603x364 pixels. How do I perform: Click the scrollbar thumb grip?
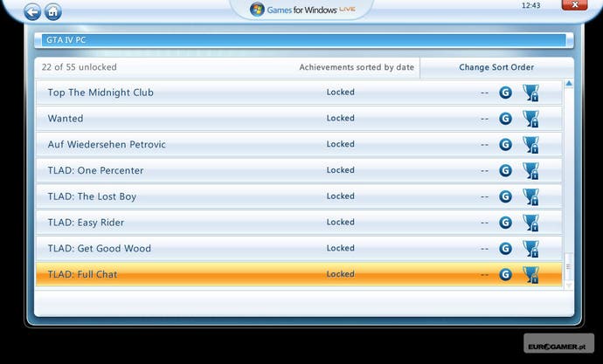coord(569,266)
